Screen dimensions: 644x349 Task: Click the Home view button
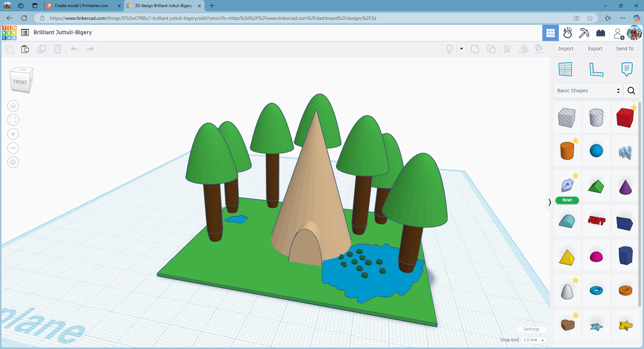(x=13, y=106)
